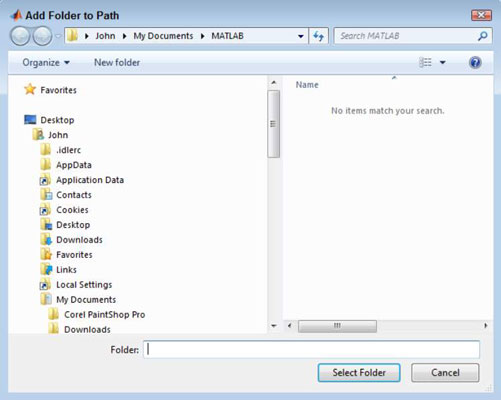Screen dimensions: 501x400
Task: Open the view options dropdown arrow
Action: pos(443,62)
